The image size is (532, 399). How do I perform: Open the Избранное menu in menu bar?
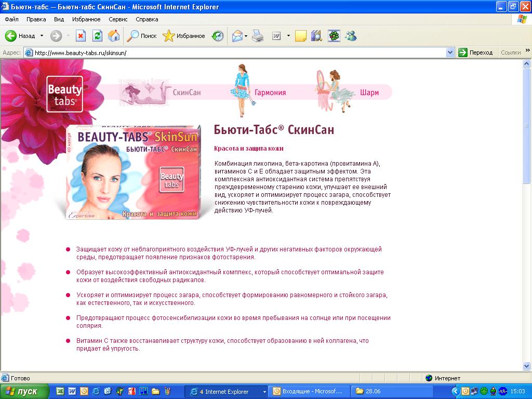[86, 19]
